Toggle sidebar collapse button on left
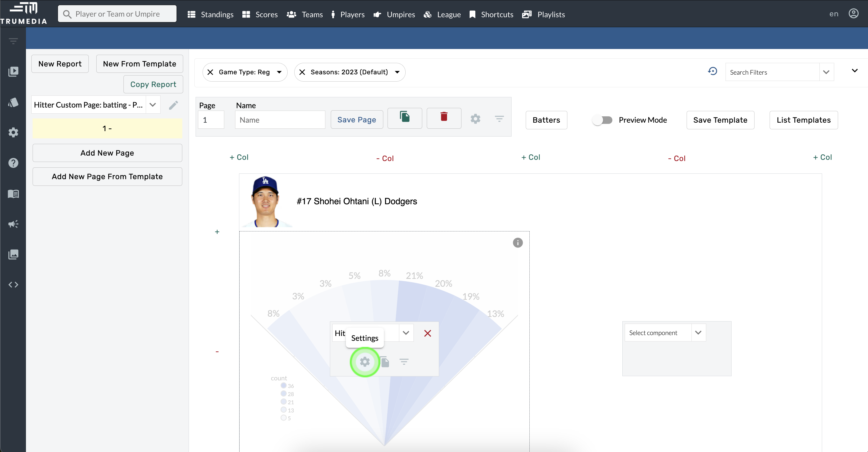Viewport: 868px width, 452px height. (13, 41)
